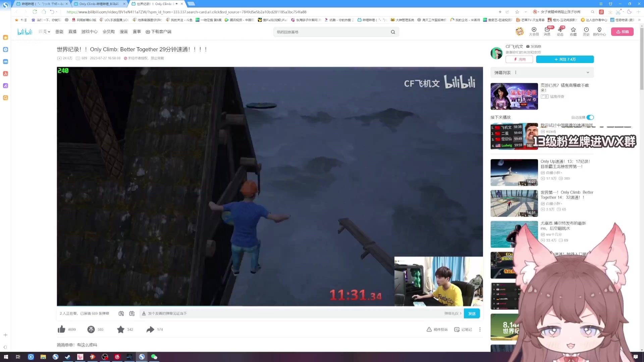The image size is (644, 362).
Task: Open CF飞机文 uploader avatar
Action: (x=496, y=53)
